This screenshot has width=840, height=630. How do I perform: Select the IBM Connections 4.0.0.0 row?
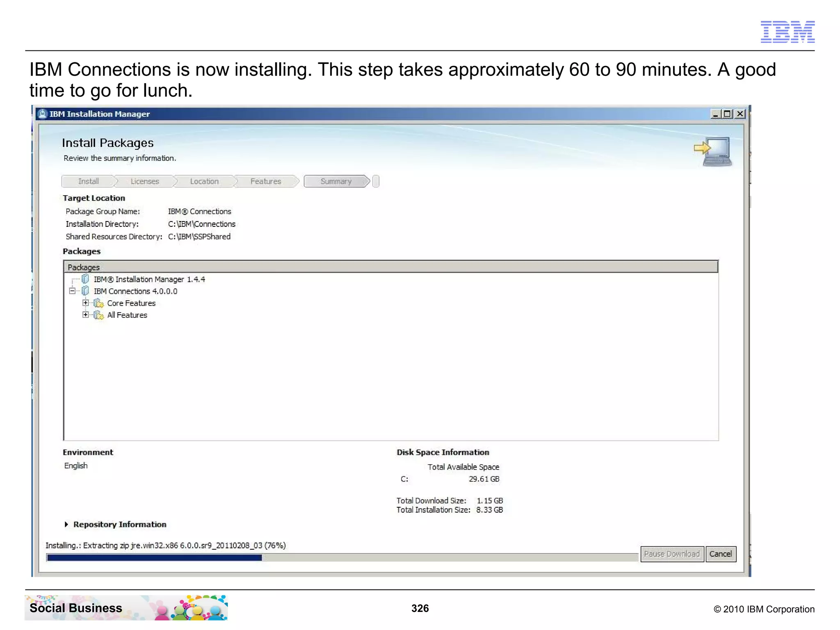pos(135,291)
